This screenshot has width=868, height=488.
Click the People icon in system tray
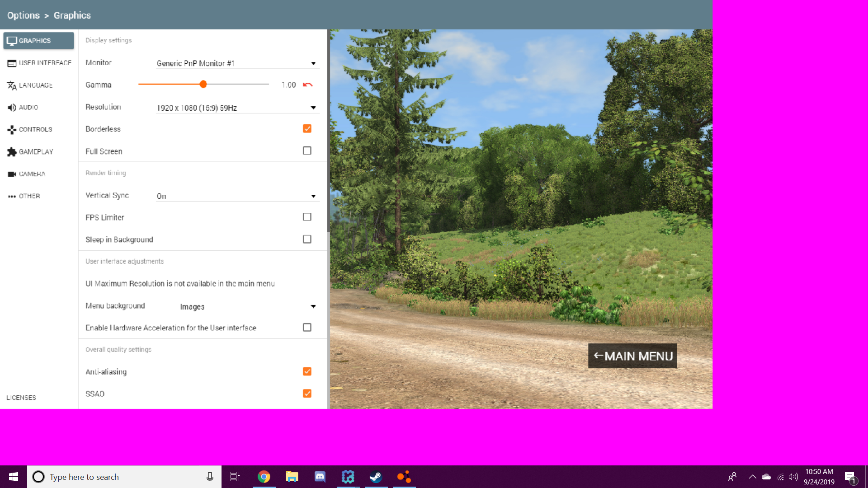[732, 477]
